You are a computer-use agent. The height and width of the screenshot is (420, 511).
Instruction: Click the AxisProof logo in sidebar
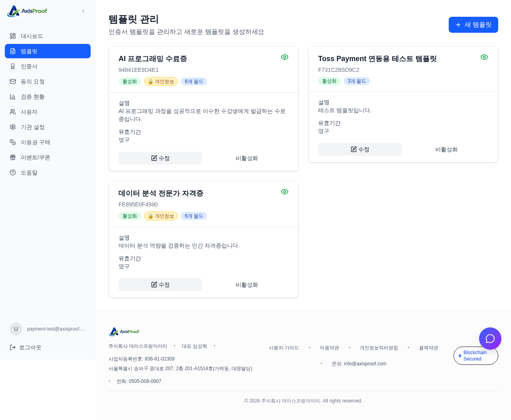coord(27,11)
